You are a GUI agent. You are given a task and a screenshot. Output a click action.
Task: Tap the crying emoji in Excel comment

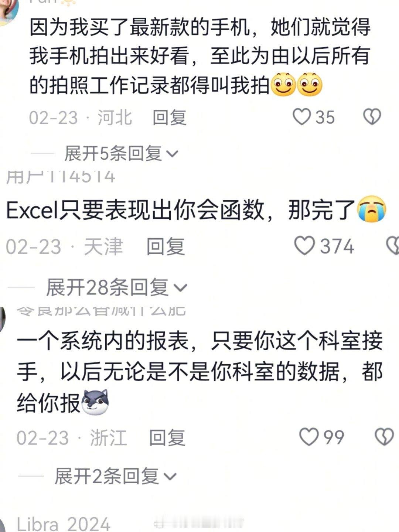tap(372, 209)
